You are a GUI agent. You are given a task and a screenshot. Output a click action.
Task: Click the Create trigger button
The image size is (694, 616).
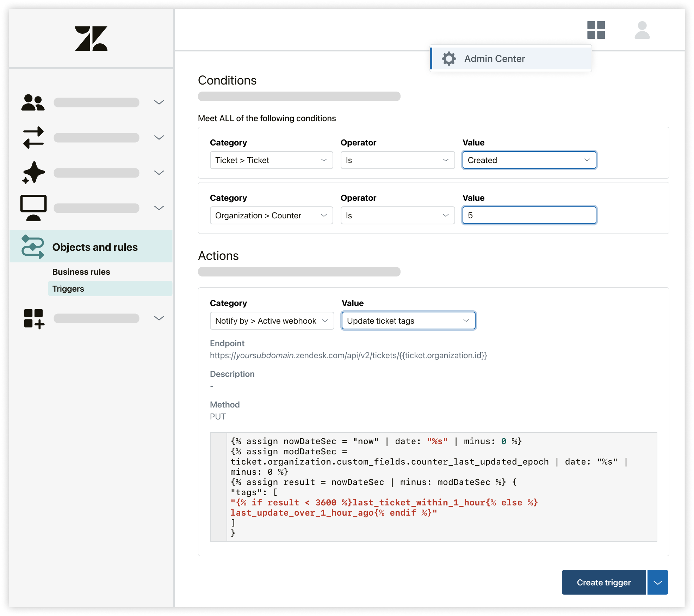(603, 583)
